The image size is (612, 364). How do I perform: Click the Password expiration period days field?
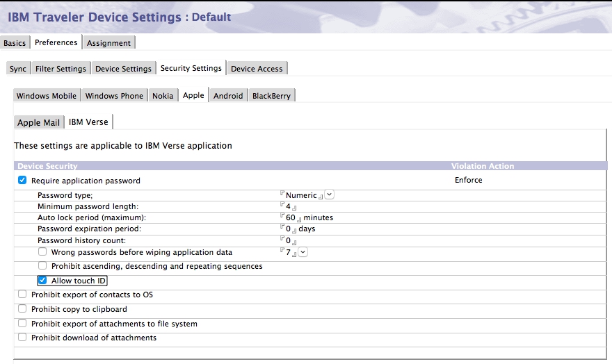tap(288, 229)
